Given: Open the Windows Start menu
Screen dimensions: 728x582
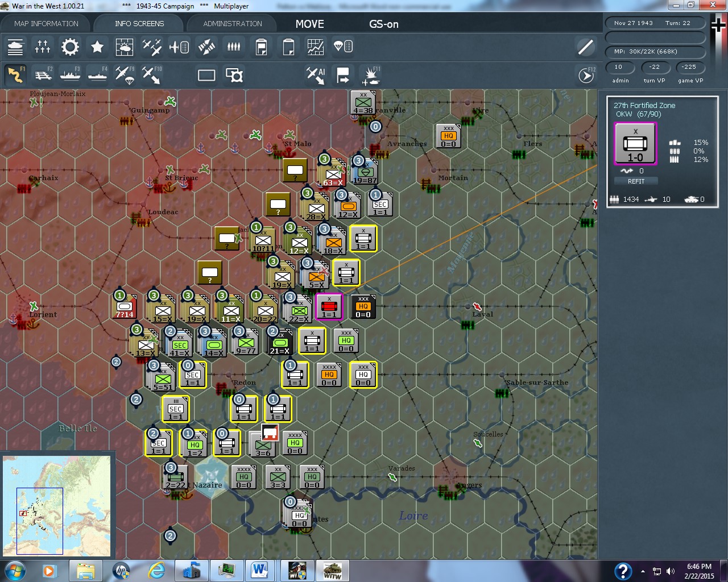Looking at the screenshot, I should pyautogui.click(x=15, y=571).
